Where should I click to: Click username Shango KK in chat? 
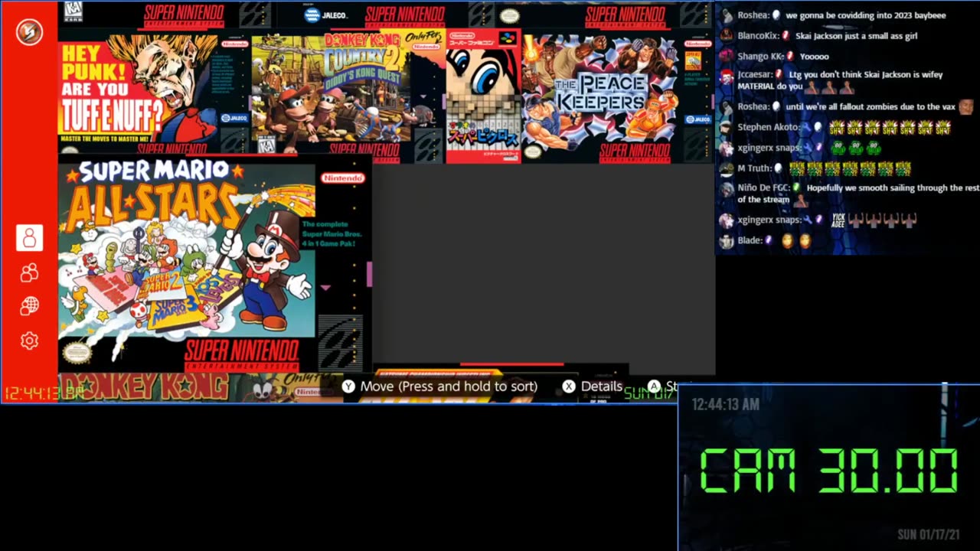763,56
